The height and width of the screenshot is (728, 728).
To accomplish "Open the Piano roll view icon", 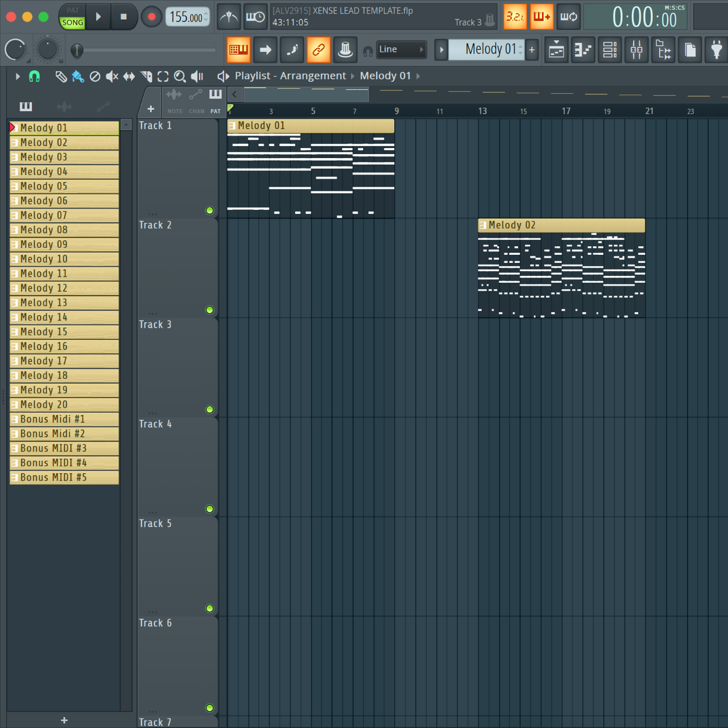I will pos(583,50).
